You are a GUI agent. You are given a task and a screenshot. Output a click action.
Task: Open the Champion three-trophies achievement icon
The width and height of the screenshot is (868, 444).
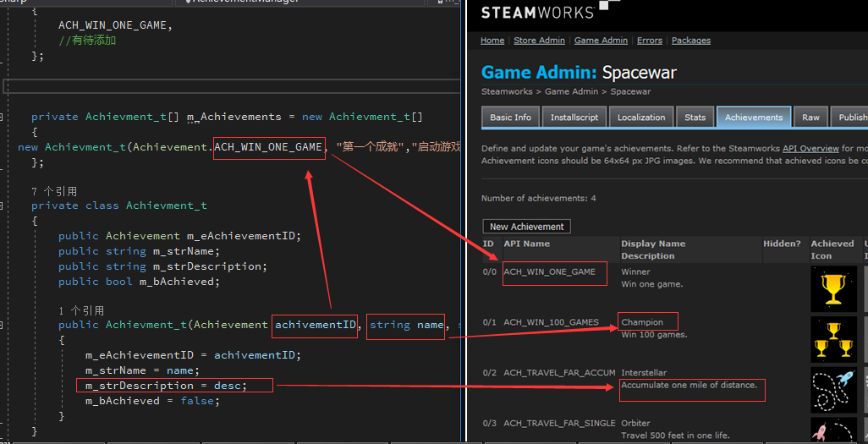pos(833,339)
